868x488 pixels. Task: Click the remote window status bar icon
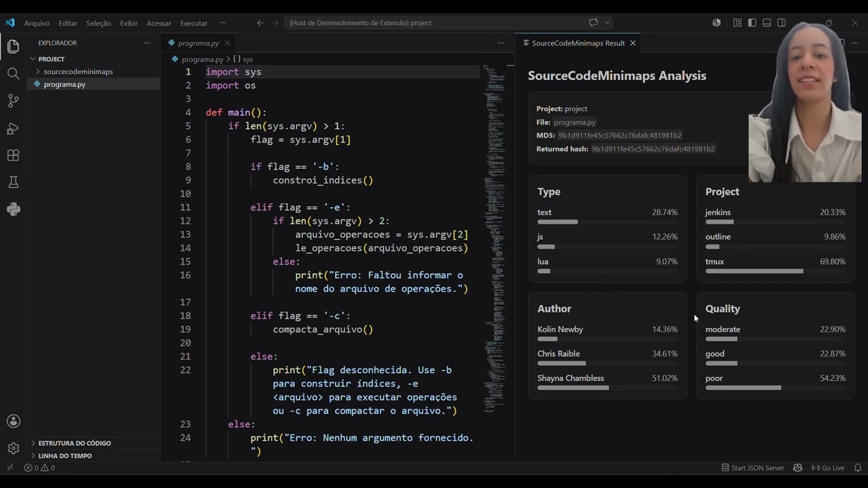[9, 468]
